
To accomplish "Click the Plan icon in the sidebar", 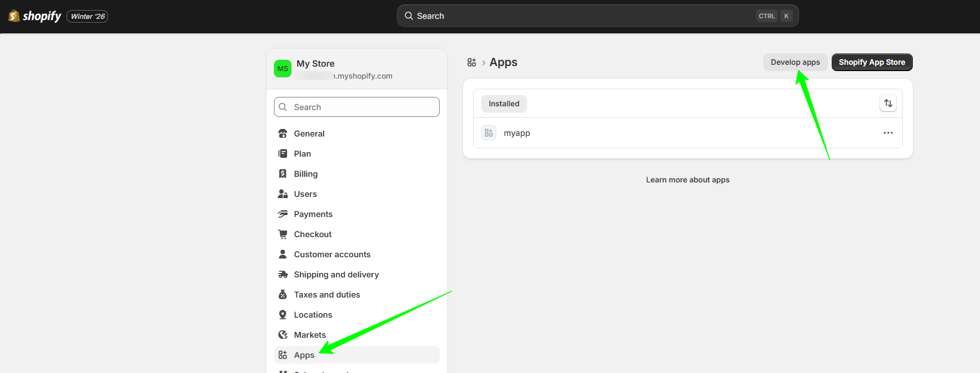I will pos(283,153).
